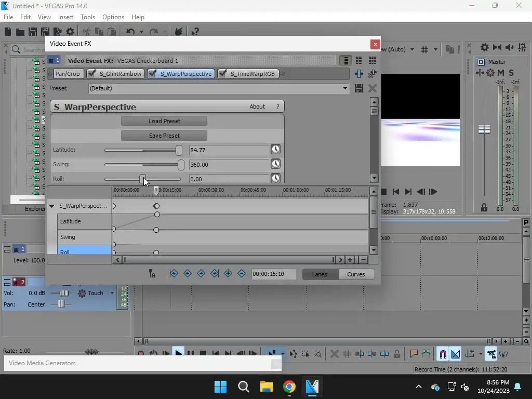This screenshot has width=532, height=399.
Task: Click the Undo arrow icon
Action: coord(130,32)
